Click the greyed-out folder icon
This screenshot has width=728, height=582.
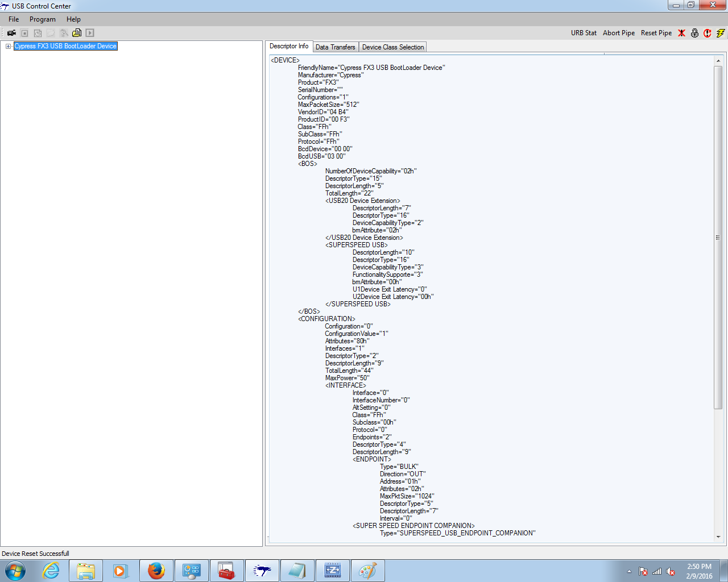(x=51, y=33)
